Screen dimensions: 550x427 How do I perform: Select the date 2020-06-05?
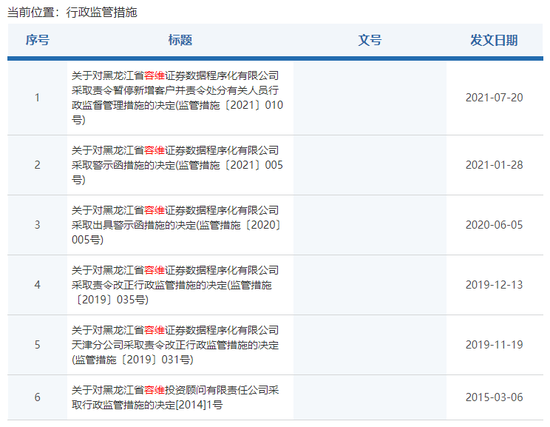pyautogui.click(x=494, y=225)
